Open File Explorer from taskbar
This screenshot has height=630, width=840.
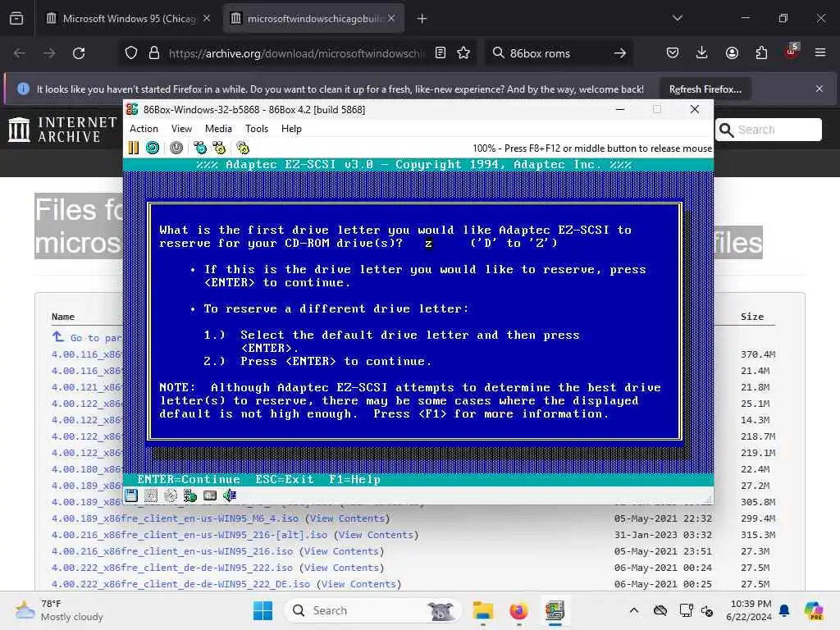pos(482,610)
